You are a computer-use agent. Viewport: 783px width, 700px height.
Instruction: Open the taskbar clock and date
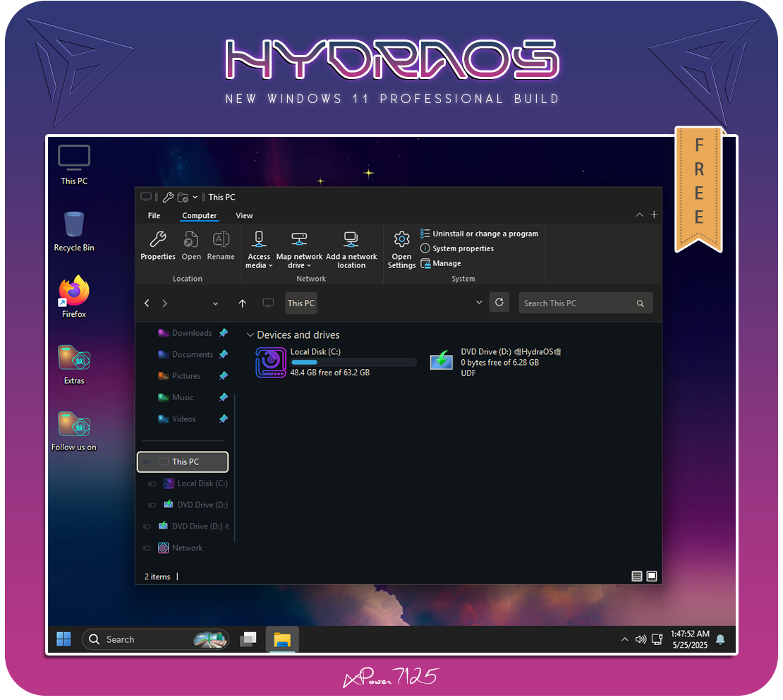pyautogui.click(x=690, y=639)
